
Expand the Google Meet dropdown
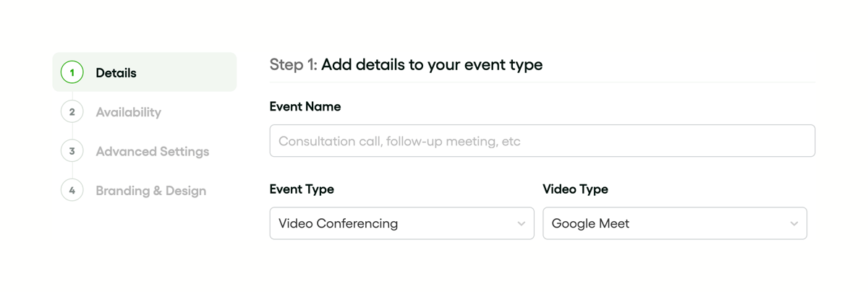(x=674, y=223)
